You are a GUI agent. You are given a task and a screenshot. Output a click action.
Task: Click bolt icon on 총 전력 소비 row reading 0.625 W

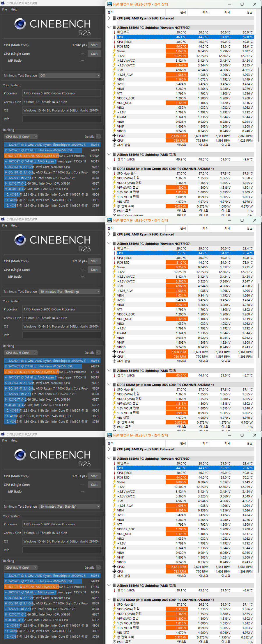click(114, 206)
